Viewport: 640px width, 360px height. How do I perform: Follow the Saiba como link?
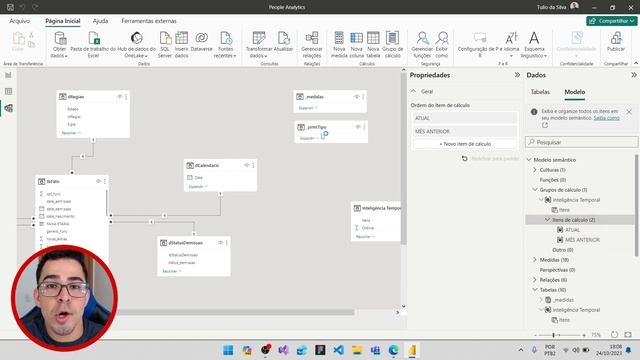pos(607,118)
